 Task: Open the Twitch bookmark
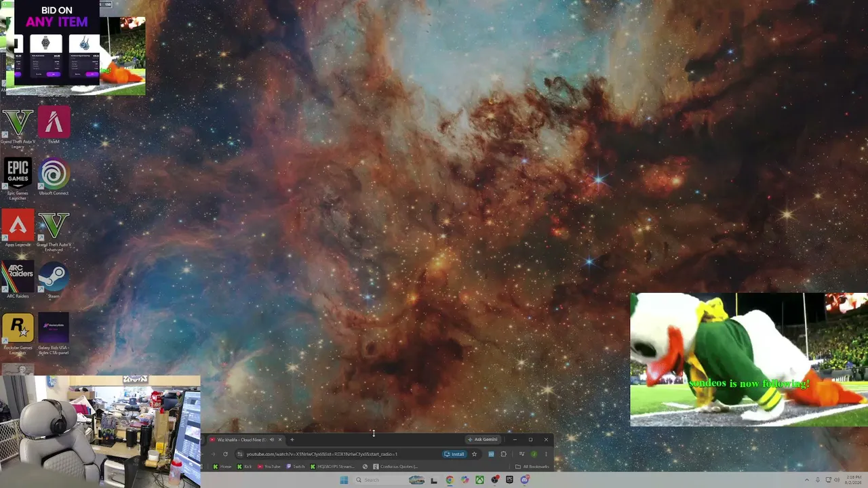pos(296,466)
